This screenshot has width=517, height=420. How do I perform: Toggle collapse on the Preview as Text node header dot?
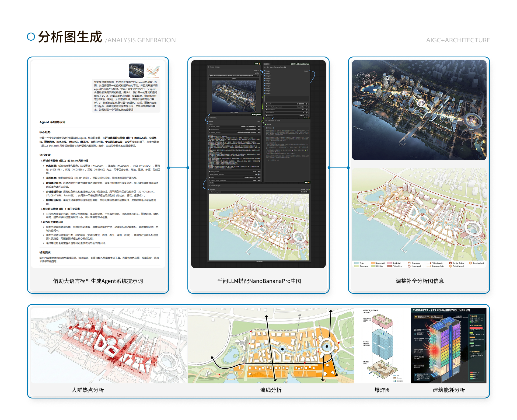point(266,121)
